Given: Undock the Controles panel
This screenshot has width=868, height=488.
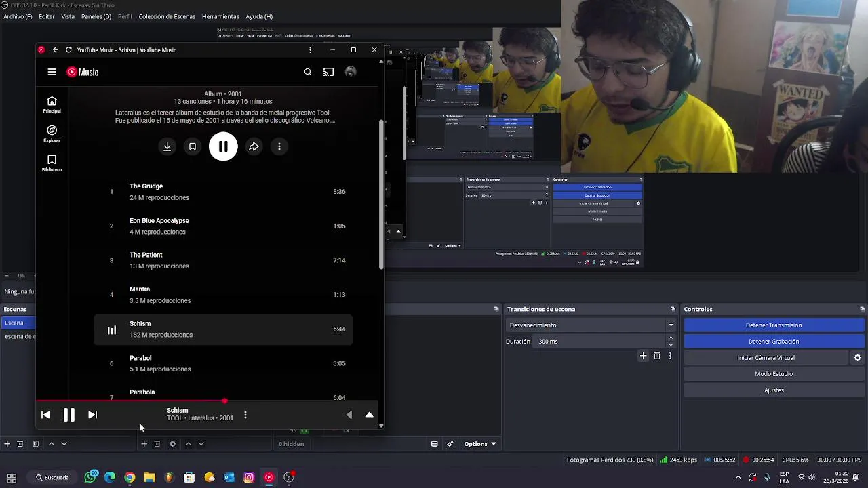Looking at the screenshot, I should tap(862, 309).
